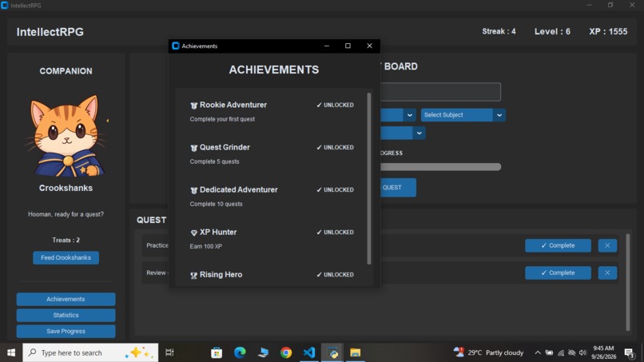Expand the dropdown below the Select Subject row

coord(419,133)
